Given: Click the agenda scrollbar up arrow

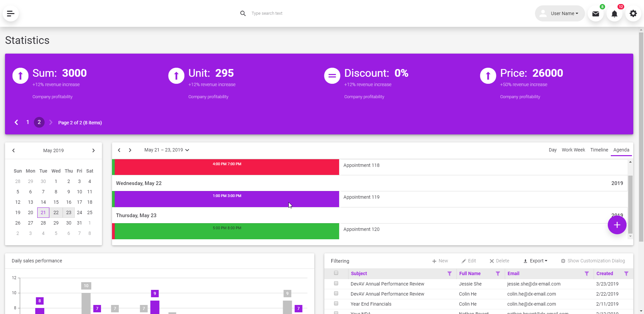Looking at the screenshot, I should coord(630,162).
